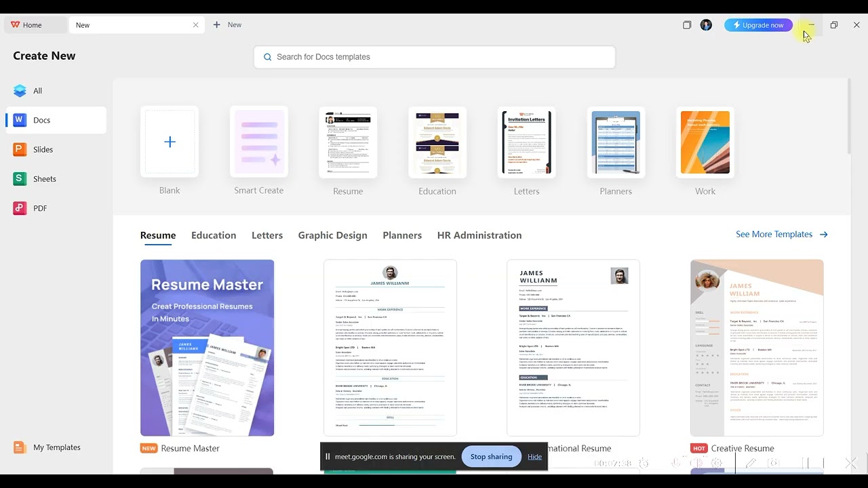868x488 pixels.
Task: Click Hide link in sharing banner
Action: (x=534, y=457)
